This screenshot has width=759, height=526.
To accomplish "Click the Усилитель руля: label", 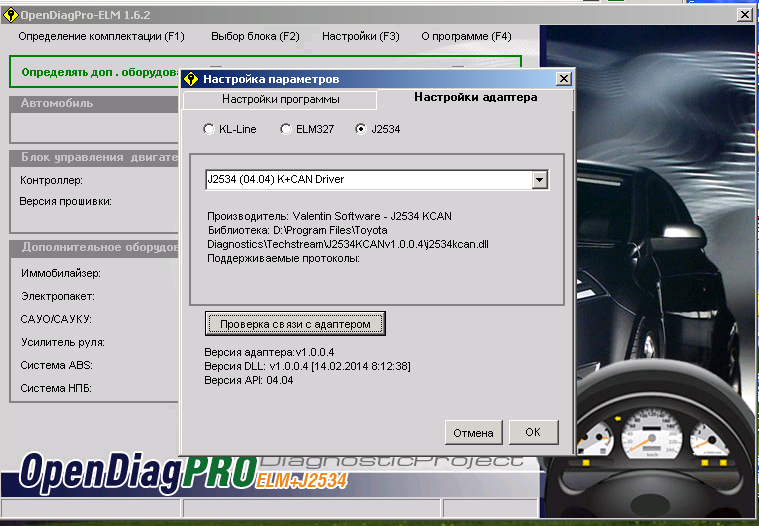I will pyautogui.click(x=62, y=342).
